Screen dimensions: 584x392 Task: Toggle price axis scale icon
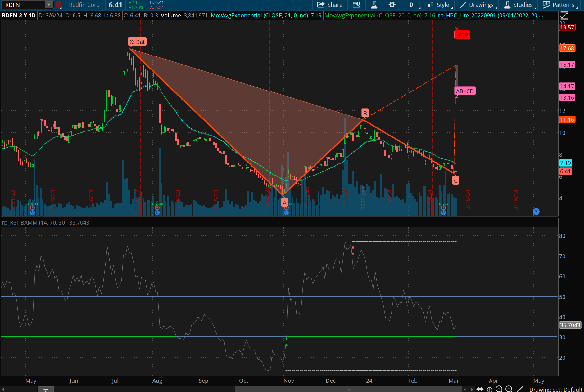[564, 16]
